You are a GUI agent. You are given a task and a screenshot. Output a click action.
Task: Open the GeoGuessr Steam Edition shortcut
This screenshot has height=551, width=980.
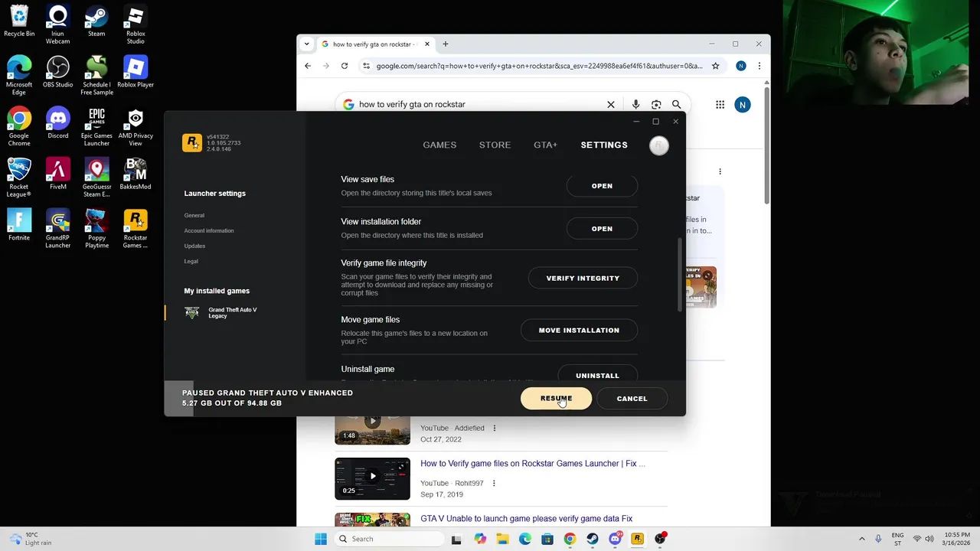click(x=96, y=178)
